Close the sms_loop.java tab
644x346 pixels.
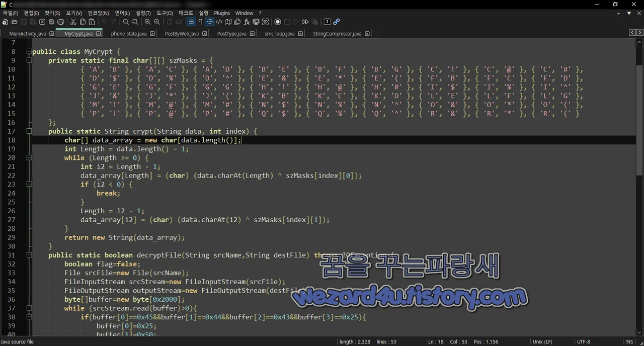(300, 34)
